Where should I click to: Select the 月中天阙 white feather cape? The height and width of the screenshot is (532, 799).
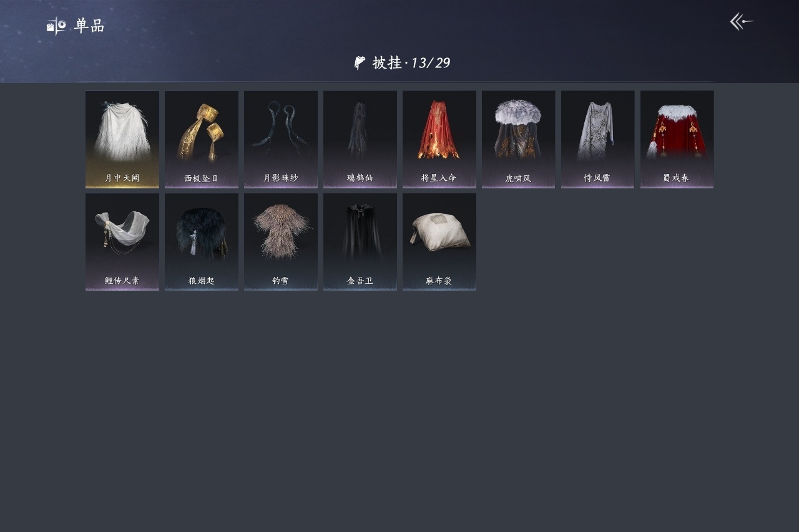[x=122, y=140]
